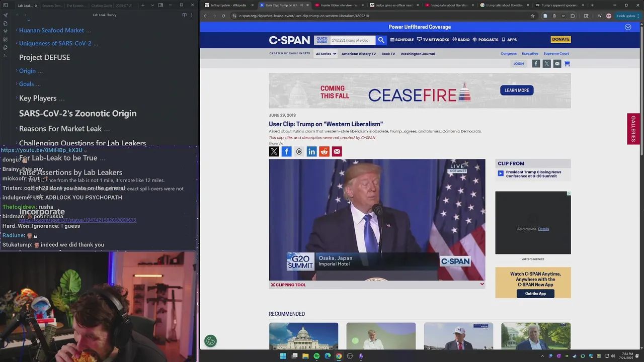Click the C-SPAN search magnifier button

click(x=381, y=40)
